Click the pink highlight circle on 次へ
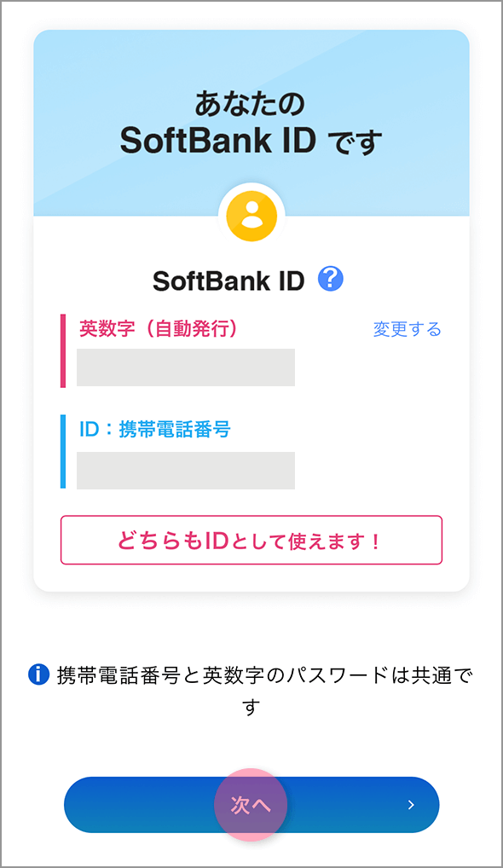The height and width of the screenshot is (868, 503). (251, 804)
